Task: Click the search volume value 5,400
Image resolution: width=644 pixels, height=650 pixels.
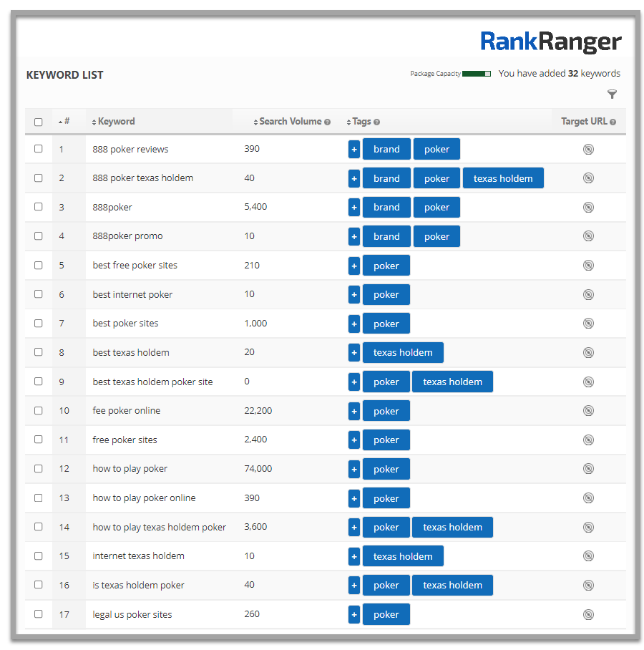Action: pos(255,207)
